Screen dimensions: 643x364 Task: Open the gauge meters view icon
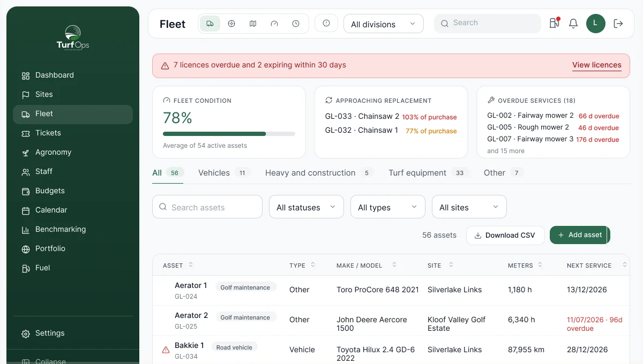pyautogui.click(x=274, y=24)
